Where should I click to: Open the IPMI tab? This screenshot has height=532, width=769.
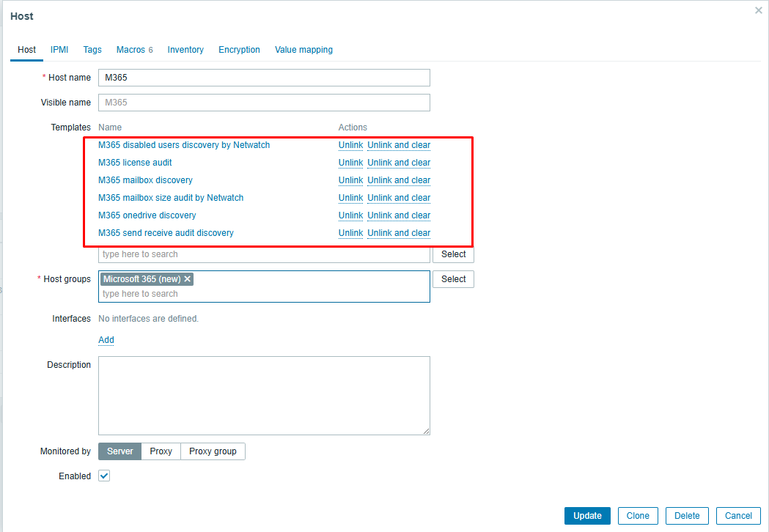click(x=59, y=50)
